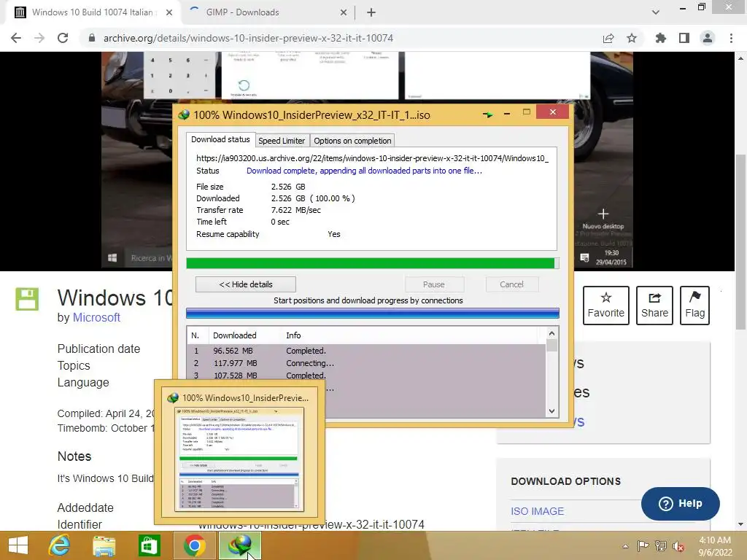Select connection row 96.562 MB
Viewport: 747px width, 560px height.
tap(366, 351)
